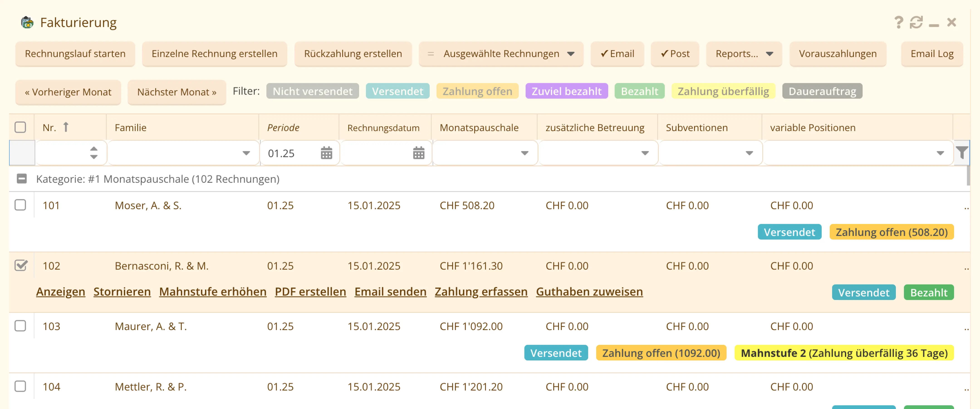Screen dimensions: 980x409
Task: Open the variable Positionen filter dropdown
Action: click(940, 153)
